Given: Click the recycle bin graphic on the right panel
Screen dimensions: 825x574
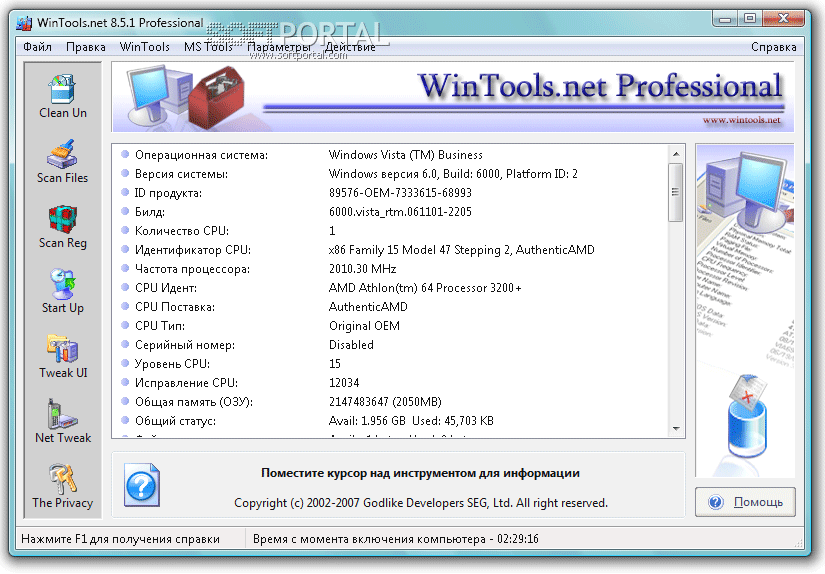Looking at the screenshot, I should pos(747,417).
